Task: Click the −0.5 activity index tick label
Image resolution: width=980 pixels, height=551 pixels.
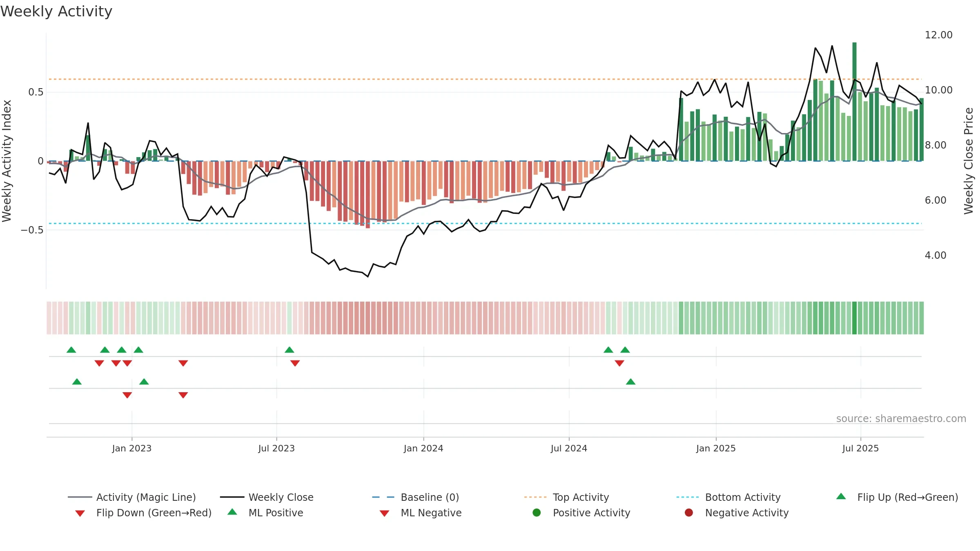Action: [32, 230]
